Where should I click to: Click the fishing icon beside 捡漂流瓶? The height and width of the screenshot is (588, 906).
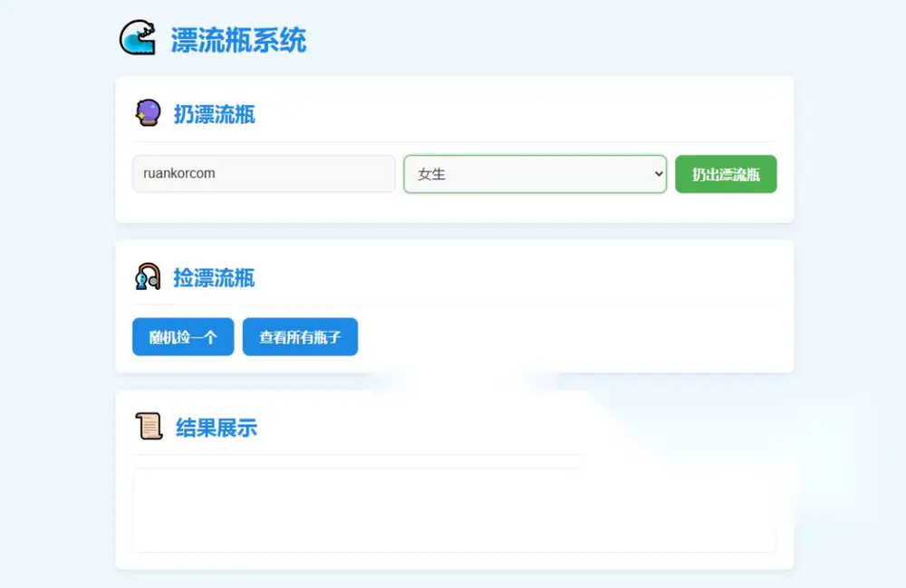(x=148, y=276)
